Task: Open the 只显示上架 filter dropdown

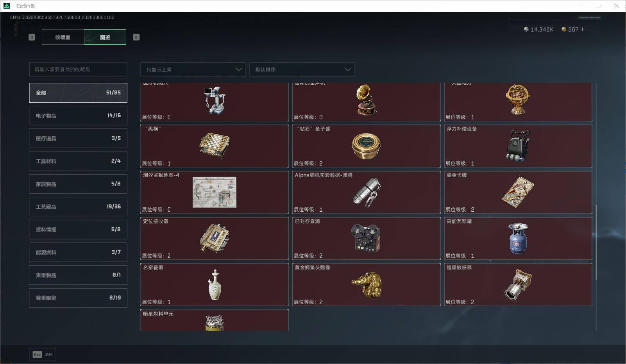Action: pos(193,70)
